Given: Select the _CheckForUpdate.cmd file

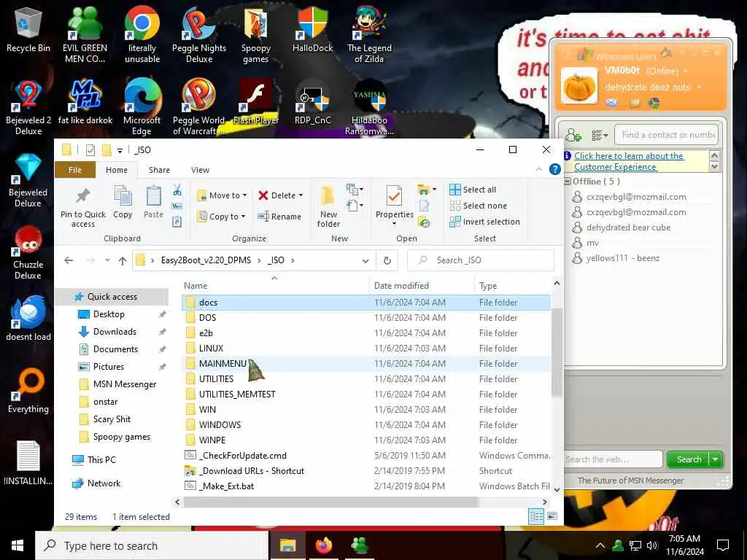Looking at the screenshot, I should pyautogui.click(x=366, y=456).
